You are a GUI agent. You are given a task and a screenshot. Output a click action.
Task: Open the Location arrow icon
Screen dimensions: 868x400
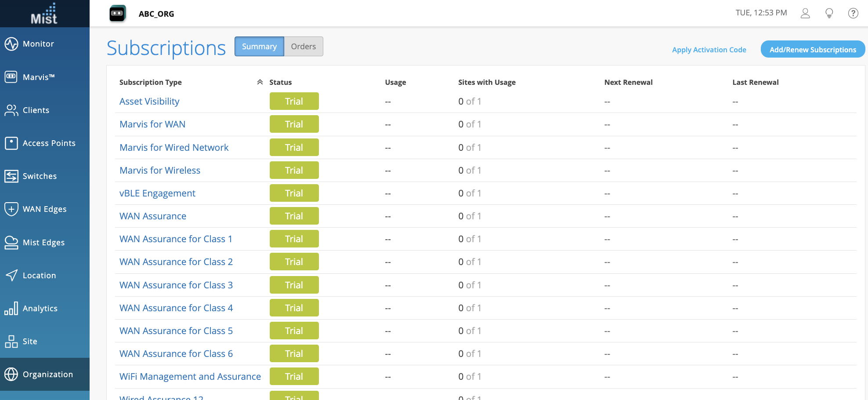[x=11, y=276]
